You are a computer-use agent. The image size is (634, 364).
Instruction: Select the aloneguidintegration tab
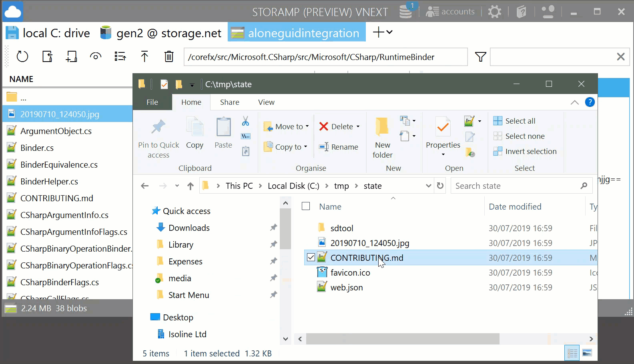click(297, 33)
